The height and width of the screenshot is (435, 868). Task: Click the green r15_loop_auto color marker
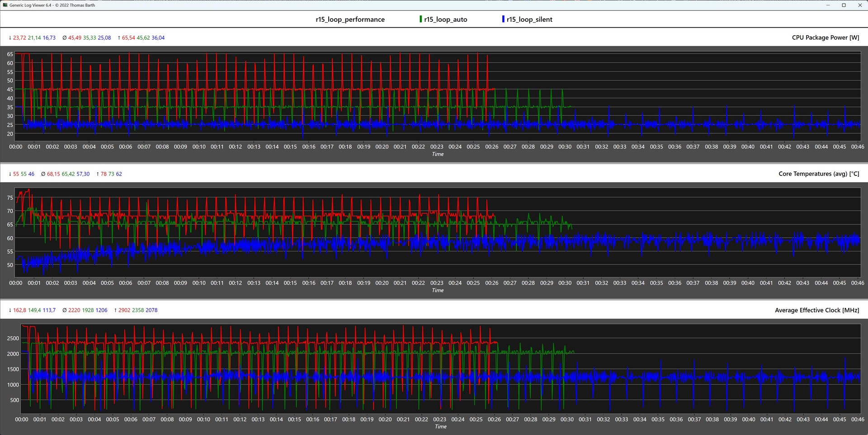pos(420,19)
